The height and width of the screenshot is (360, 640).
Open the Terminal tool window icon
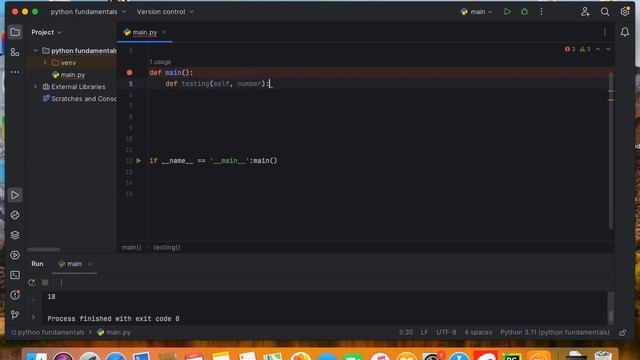tap(15, 275)
